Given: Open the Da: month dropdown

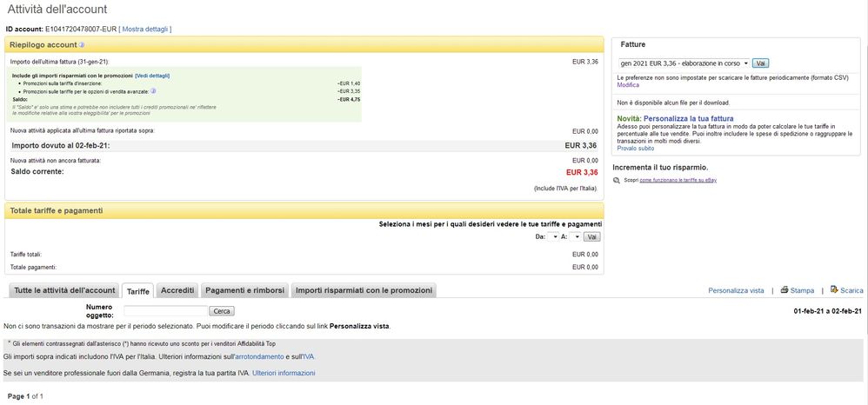Looking at the screenshot, I should (553, 236).
